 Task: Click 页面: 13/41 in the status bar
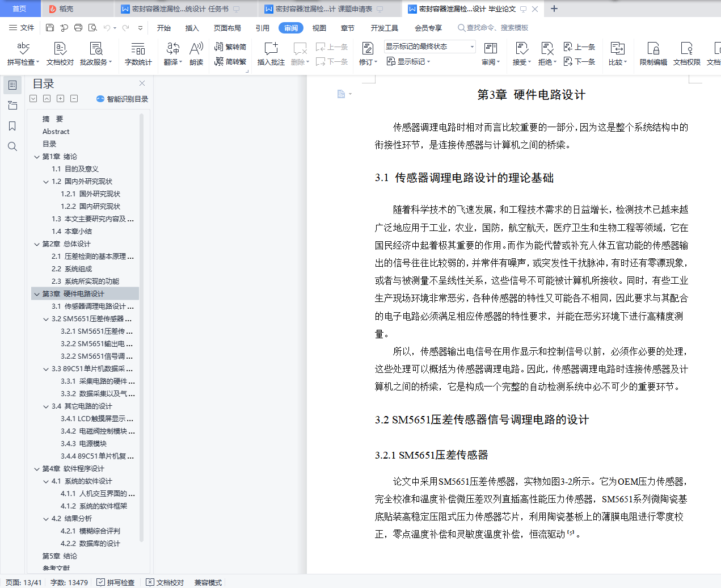tap(23, 582)
